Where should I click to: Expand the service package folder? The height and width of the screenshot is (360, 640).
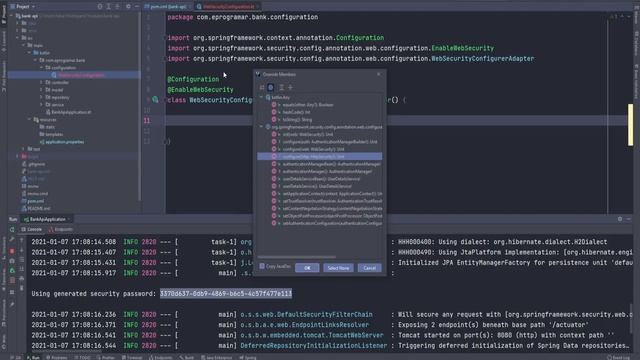point(41,105)
